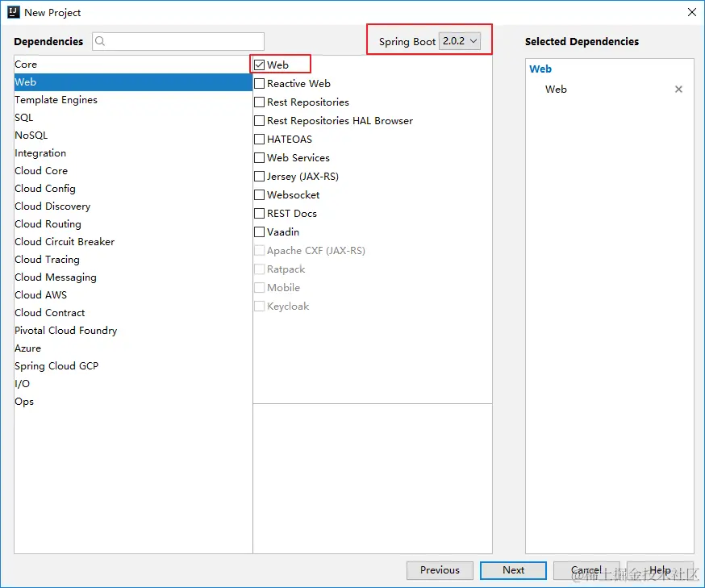Viewport: 705px width, 588px height.
Task: Open the Cloud Core category
Action: point(133,171)
